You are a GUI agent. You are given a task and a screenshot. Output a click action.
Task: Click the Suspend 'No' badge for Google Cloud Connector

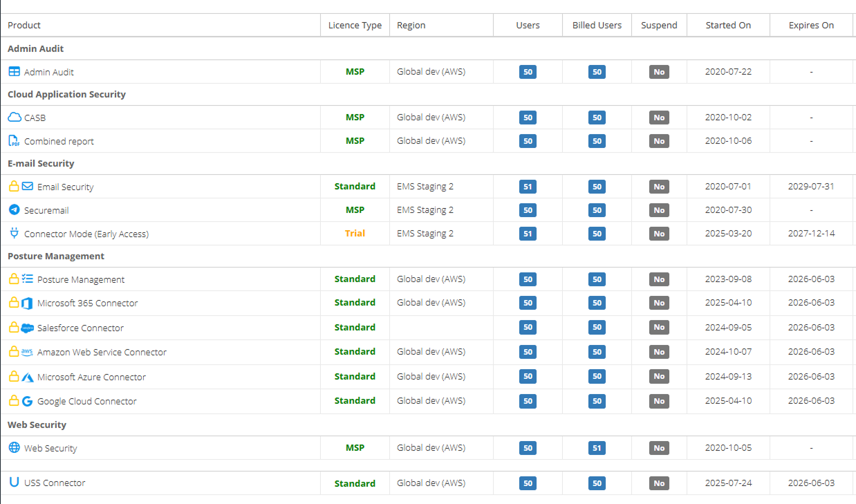(659, 401)
